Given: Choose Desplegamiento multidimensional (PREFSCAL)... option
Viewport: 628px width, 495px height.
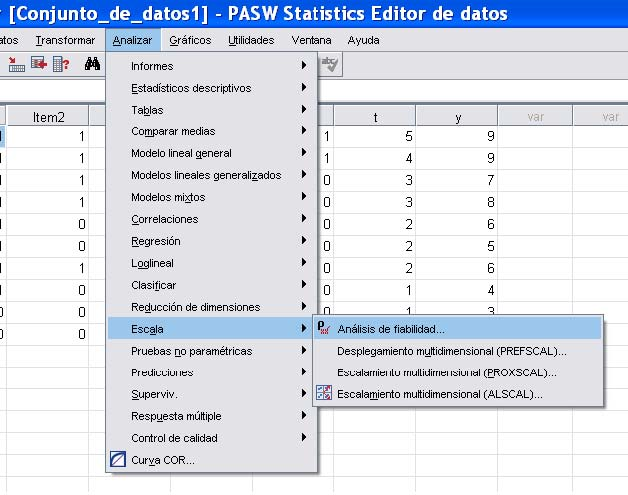Looking at the screenshot, I should point(458,351).
